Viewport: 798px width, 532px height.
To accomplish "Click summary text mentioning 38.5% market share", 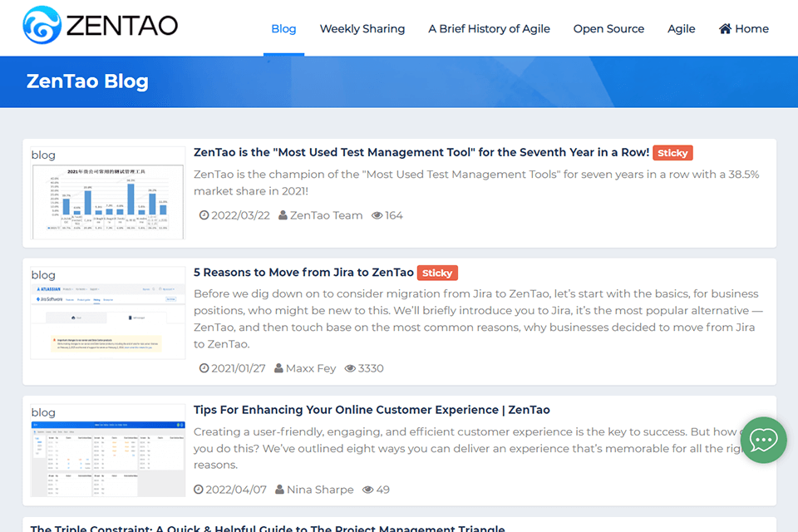I will click(476, 182).
